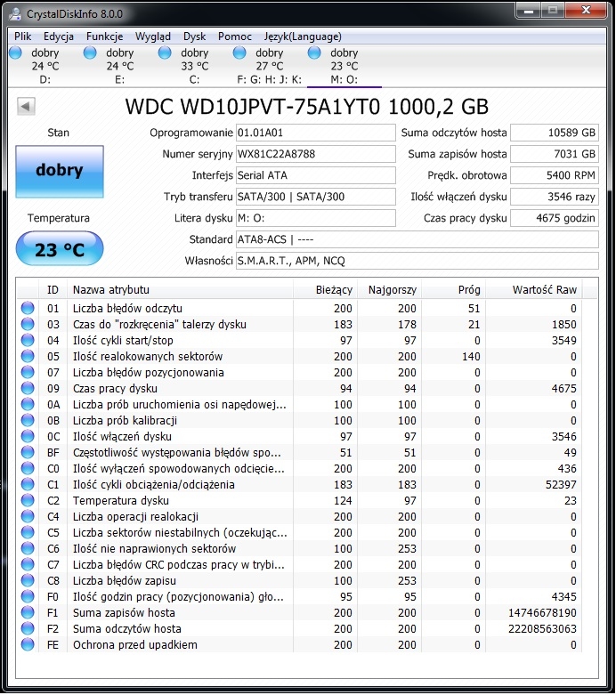Click the Własności field S.M.A.R.T., APM, NCQ
616x695 pixels.
[417, 261]
